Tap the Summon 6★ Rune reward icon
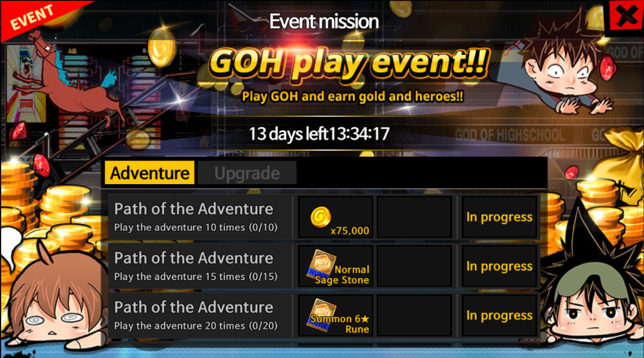The image size is (644, 358). tap(335, 315)
